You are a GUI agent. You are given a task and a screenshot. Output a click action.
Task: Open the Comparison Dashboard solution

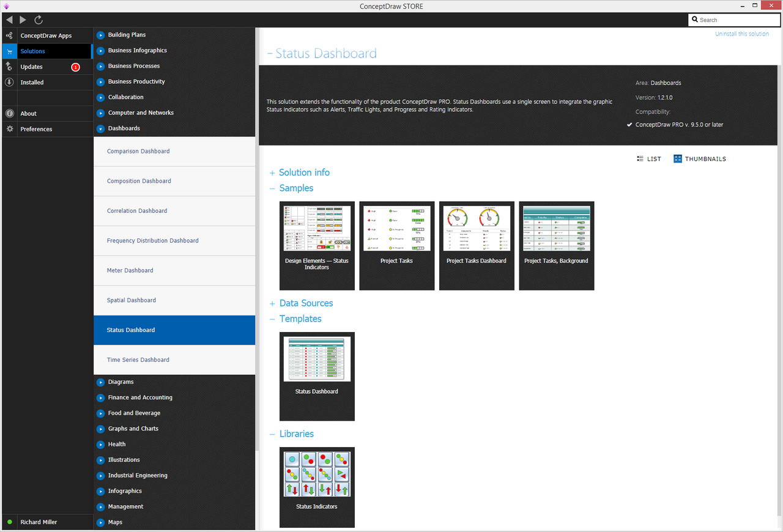174,151
